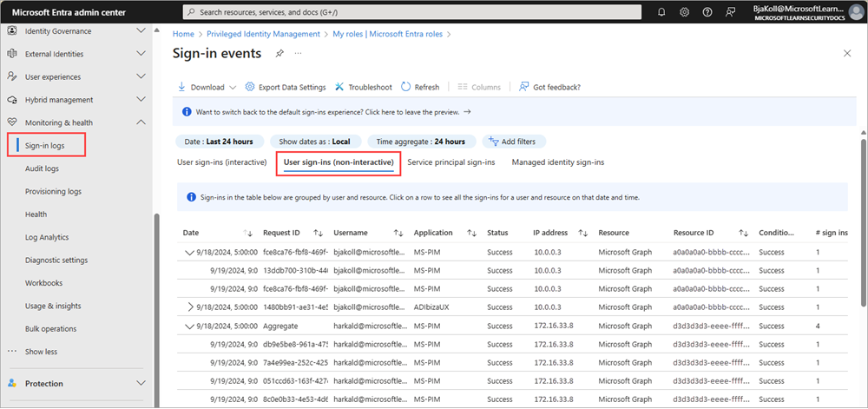The height and width of the screenshot is (409, 868).
Task: Click the account avatar picture
Action: [857, 11]
